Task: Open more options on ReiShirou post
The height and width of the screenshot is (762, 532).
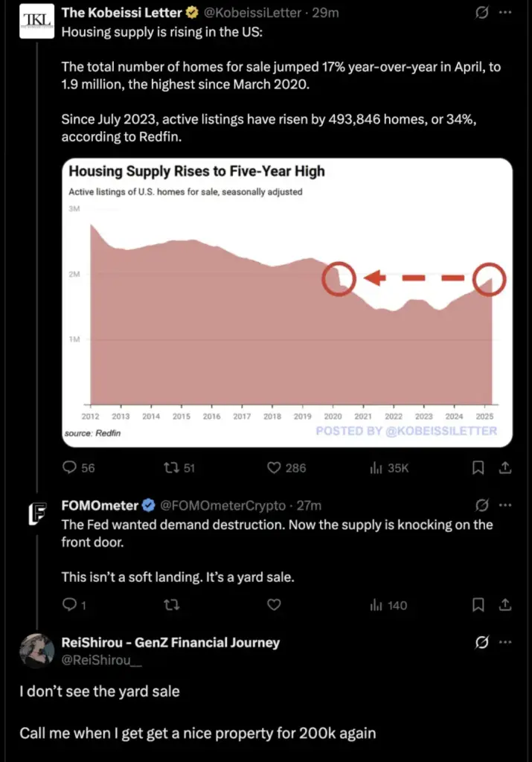Action: pyautogui.click(x=505, y=642)
